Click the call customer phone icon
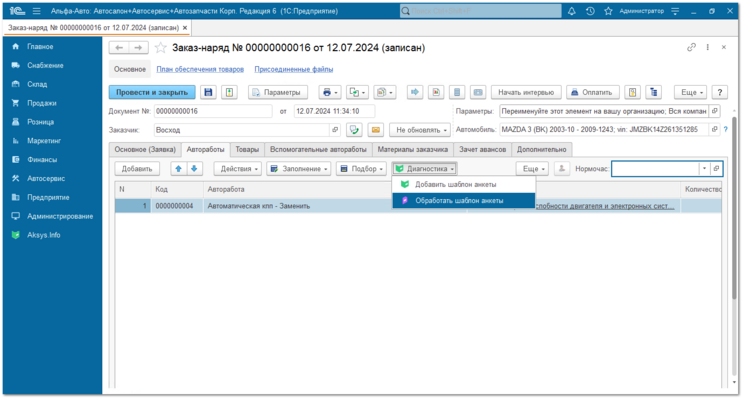 (x=354, y=130)
